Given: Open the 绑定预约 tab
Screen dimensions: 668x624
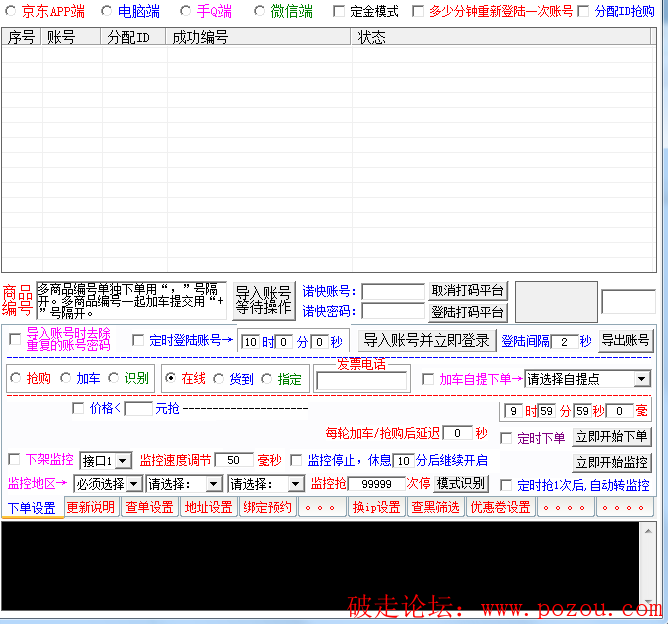Looking at the screenshot, I should click(x=267, y=507).
